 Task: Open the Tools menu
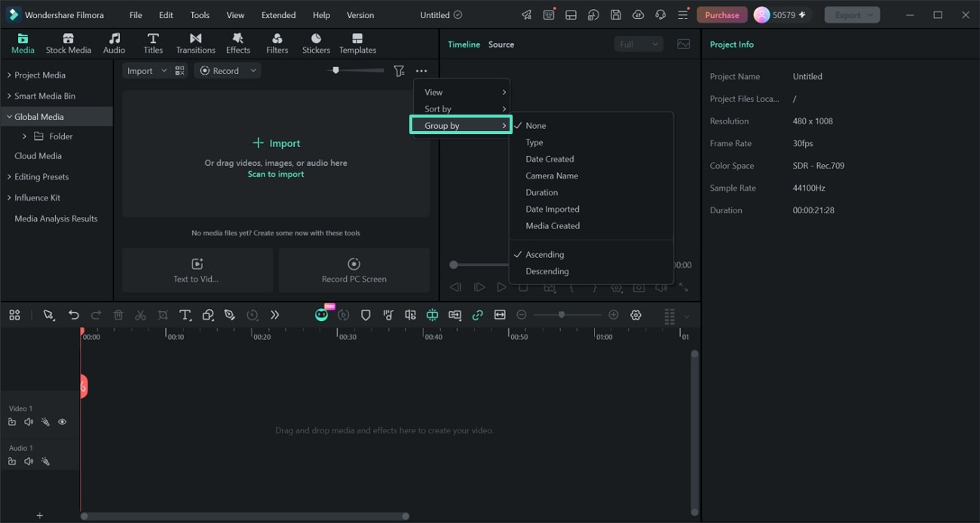click(200, 15)
